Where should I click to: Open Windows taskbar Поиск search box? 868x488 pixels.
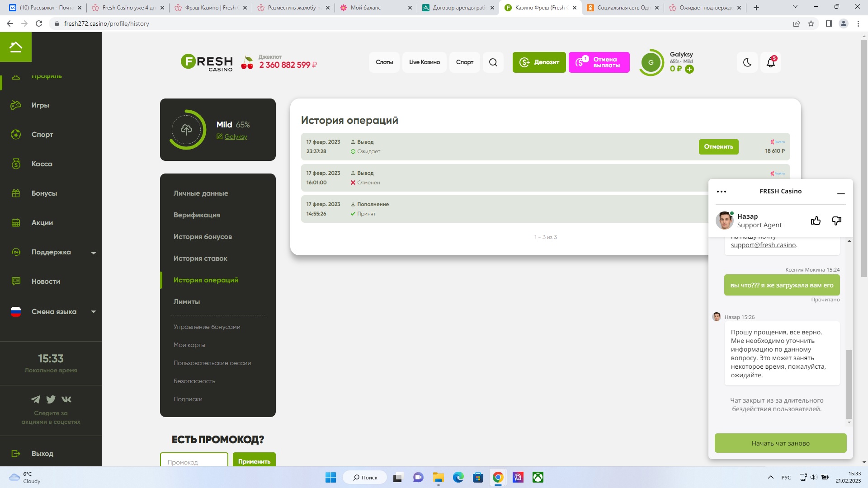click(365, 477)
